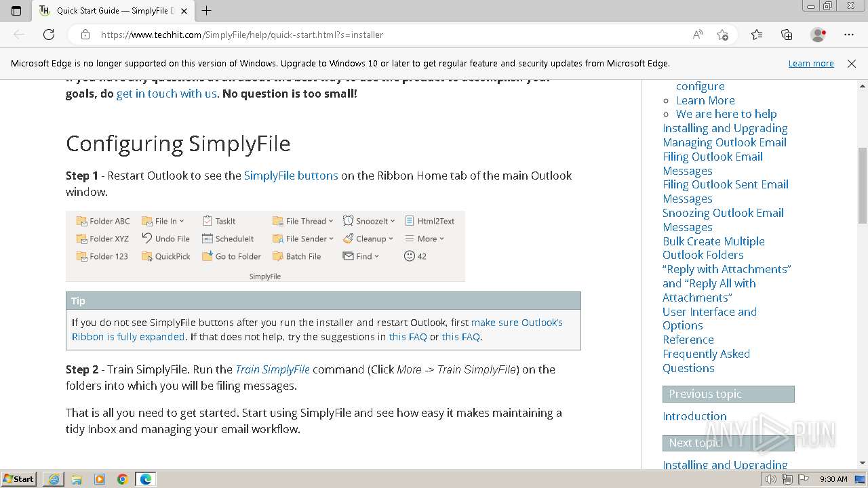Open the Favorites list icon
Image resolution: width=868 pixels, height=488 pixels.
[757, 35]
